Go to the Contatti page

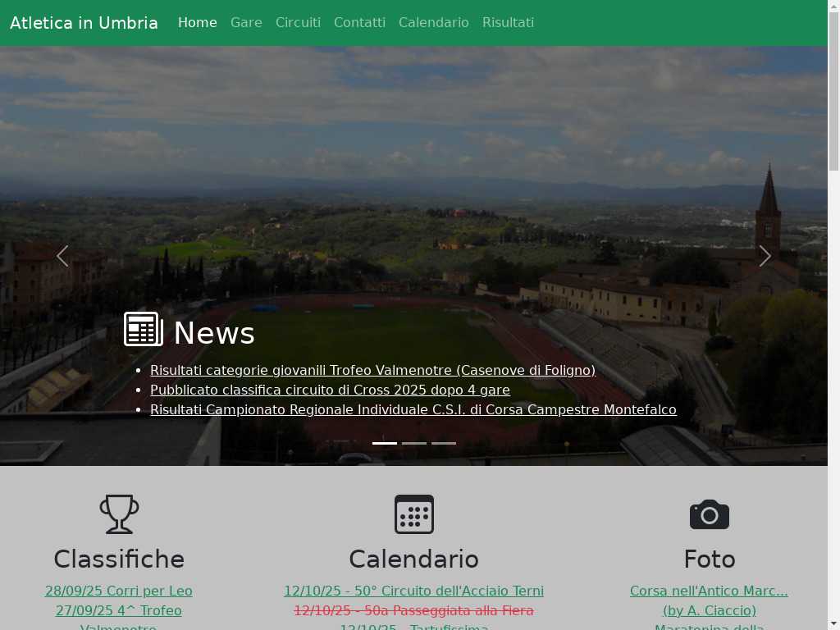click(x=359, y=23)
